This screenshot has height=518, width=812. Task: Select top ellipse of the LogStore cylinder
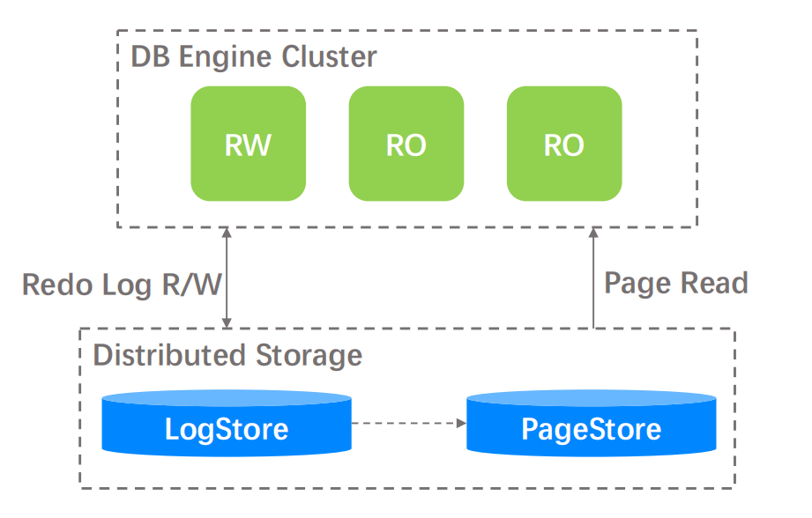[227, 398]
